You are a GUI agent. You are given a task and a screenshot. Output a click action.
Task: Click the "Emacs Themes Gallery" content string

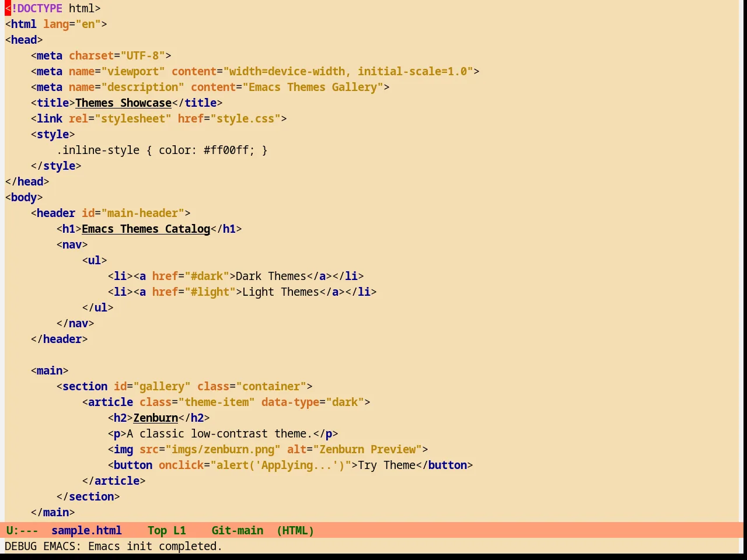(x=313, y=87)
